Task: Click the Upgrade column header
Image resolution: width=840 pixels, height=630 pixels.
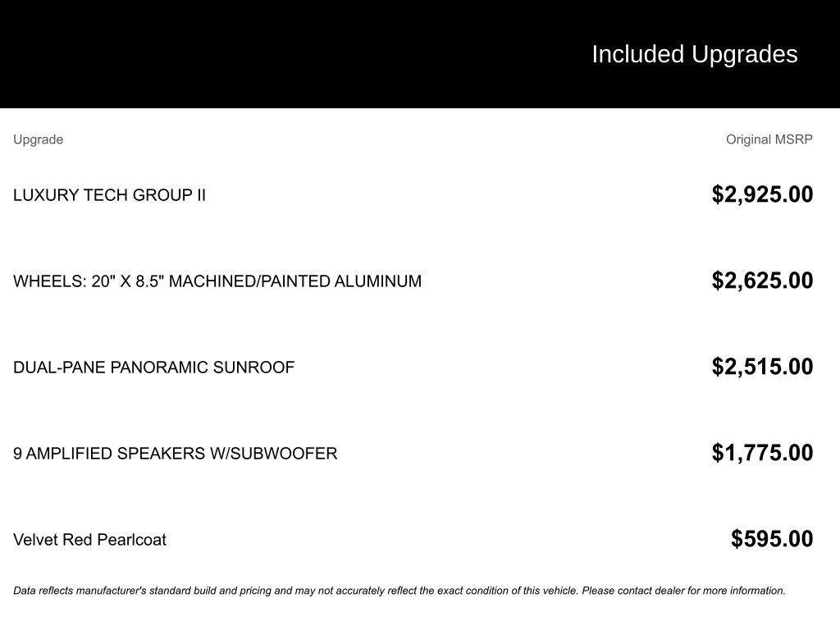Action: tap(38, 139)
